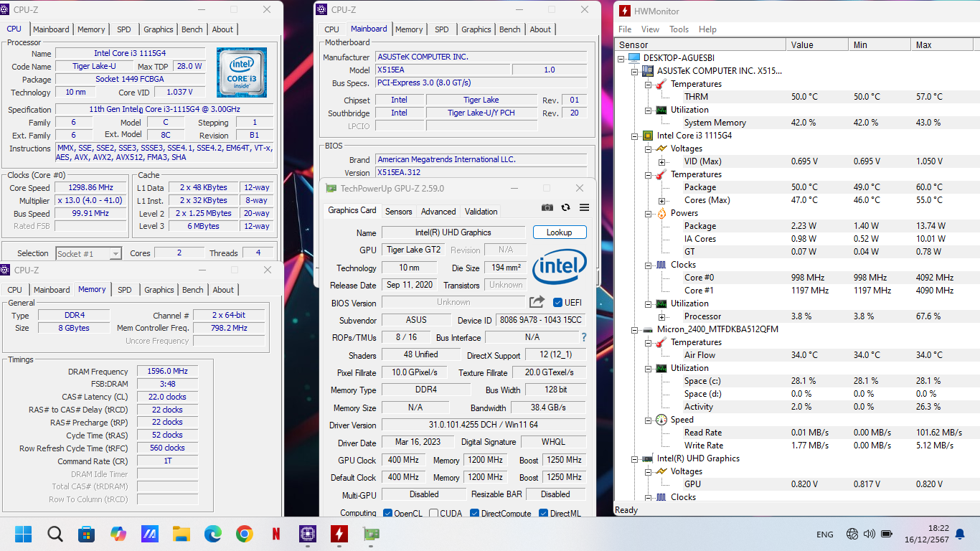Toggle the CUDA checkbox

coord(433,513)
